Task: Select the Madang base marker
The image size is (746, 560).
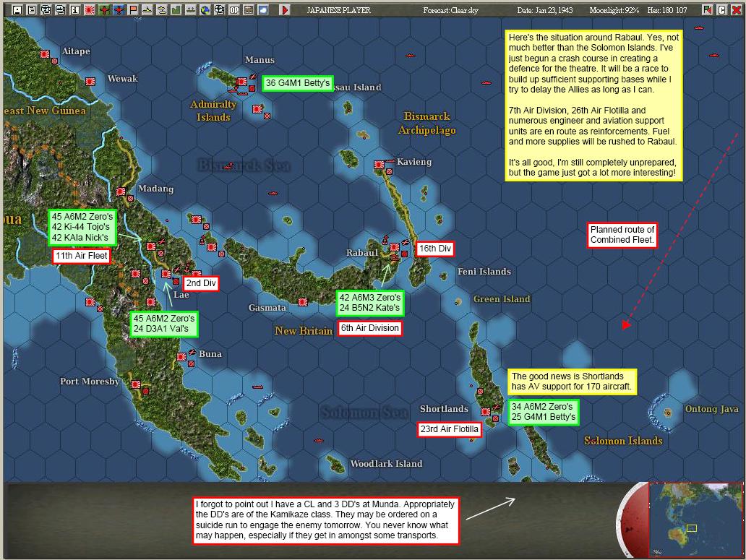Action: (x=121, y=191)
